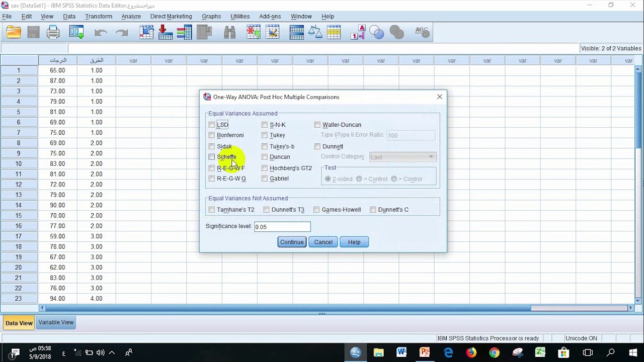Open the Select Cases tool

pos(334,33)
